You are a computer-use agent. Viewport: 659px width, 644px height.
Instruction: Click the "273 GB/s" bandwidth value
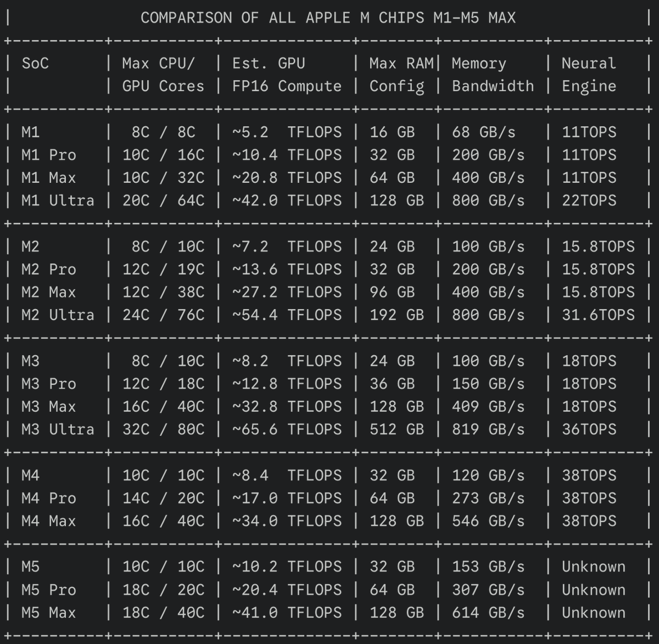488,498
